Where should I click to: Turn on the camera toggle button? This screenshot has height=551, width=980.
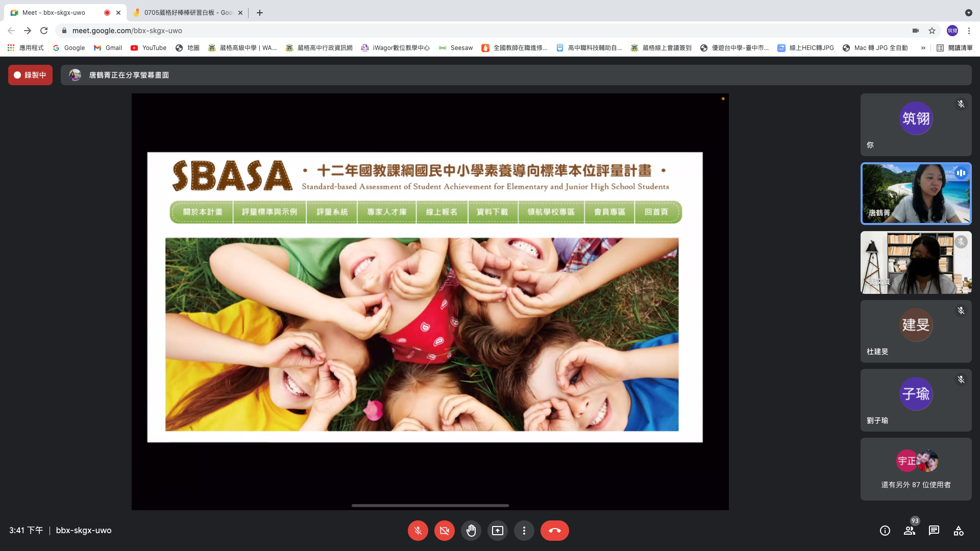(x=444, y=531)
